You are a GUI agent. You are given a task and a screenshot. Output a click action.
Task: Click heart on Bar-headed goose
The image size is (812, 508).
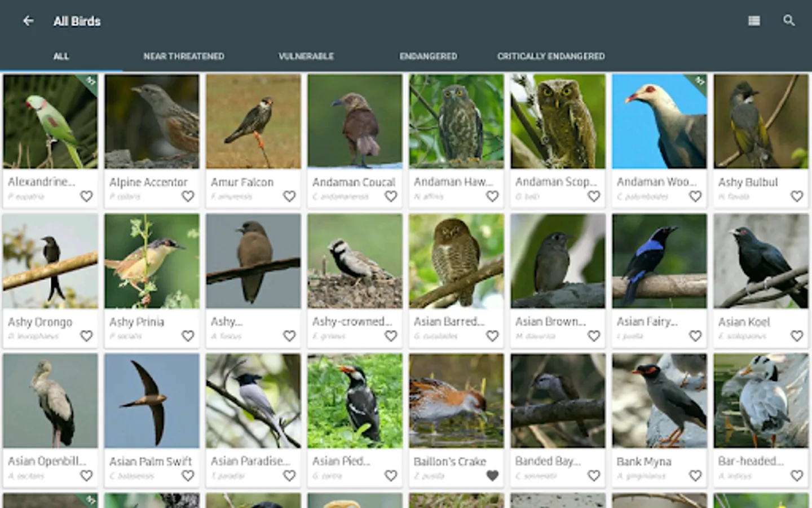[x=797, y=476]
